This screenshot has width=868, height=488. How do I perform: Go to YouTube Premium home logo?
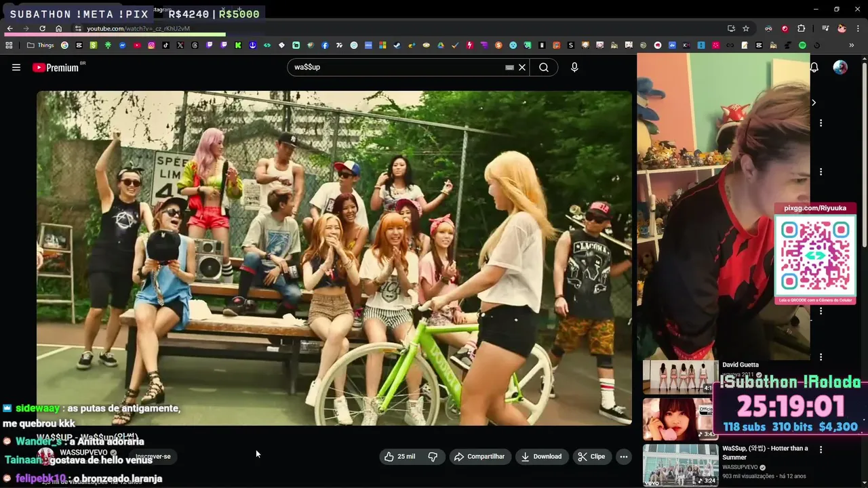point(56,67)
